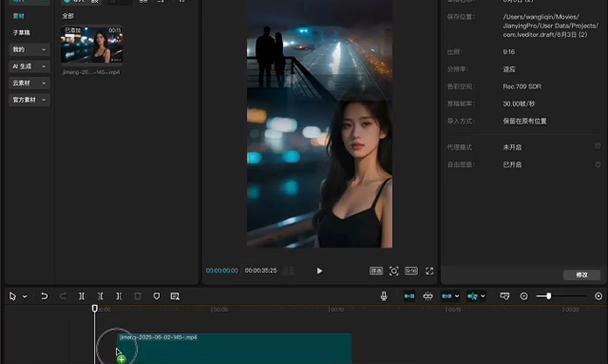Start voiceover recording with microphone icon
The width and height of the screenshot is (608, 364).
(384, 296)
